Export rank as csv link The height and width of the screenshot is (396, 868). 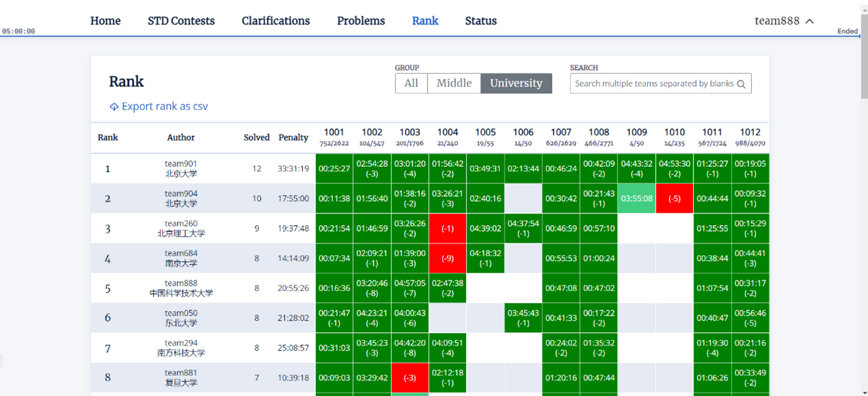coord(159,107)
